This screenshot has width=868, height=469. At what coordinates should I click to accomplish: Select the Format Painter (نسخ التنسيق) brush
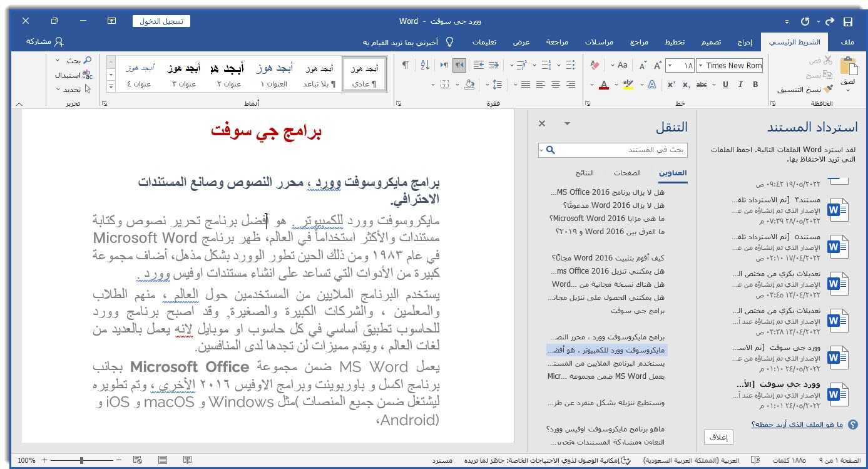[828, 89]
